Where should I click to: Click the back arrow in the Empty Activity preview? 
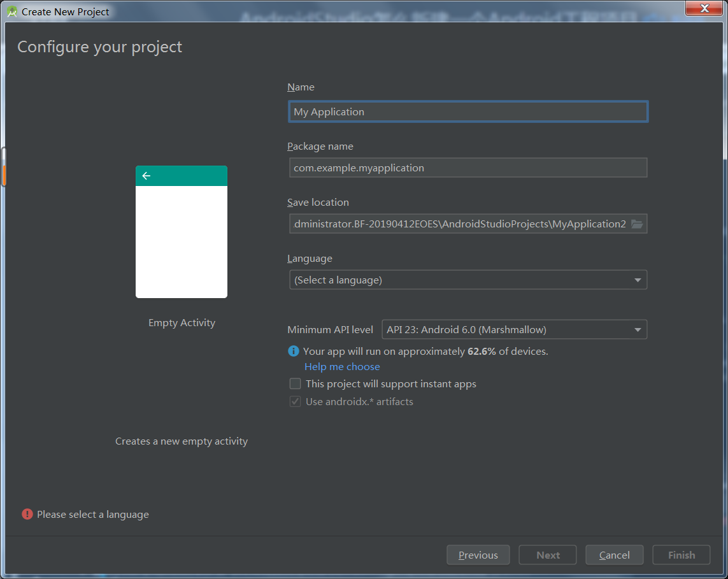146,175
